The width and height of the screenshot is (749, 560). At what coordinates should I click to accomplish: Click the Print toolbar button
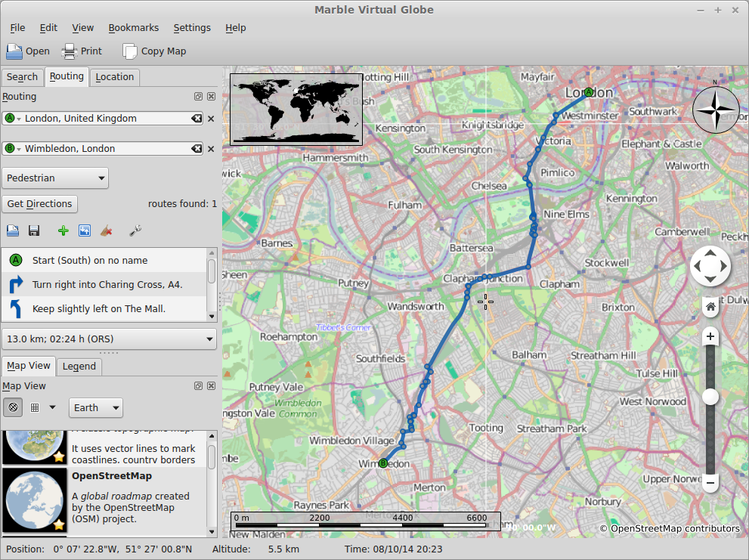point(82,51)
